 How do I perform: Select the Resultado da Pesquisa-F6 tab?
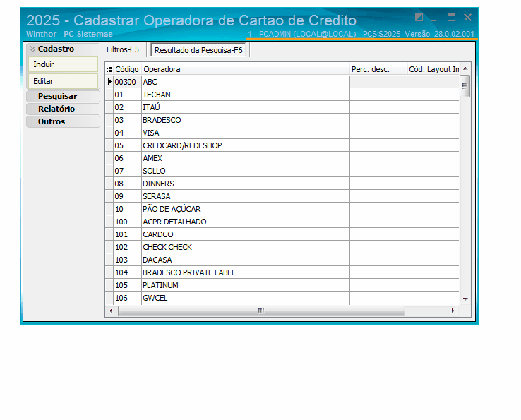click(x=198, y=50)
